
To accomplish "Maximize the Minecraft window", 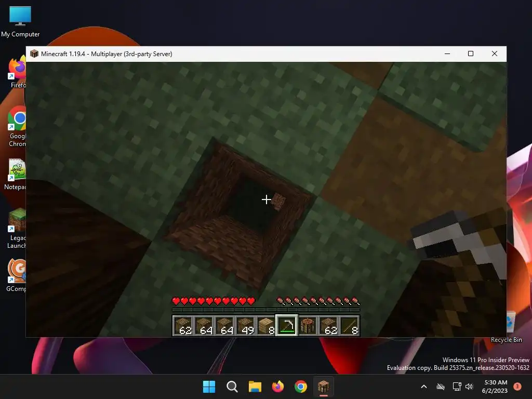I will pyautogui.click(x=471, y=54).
